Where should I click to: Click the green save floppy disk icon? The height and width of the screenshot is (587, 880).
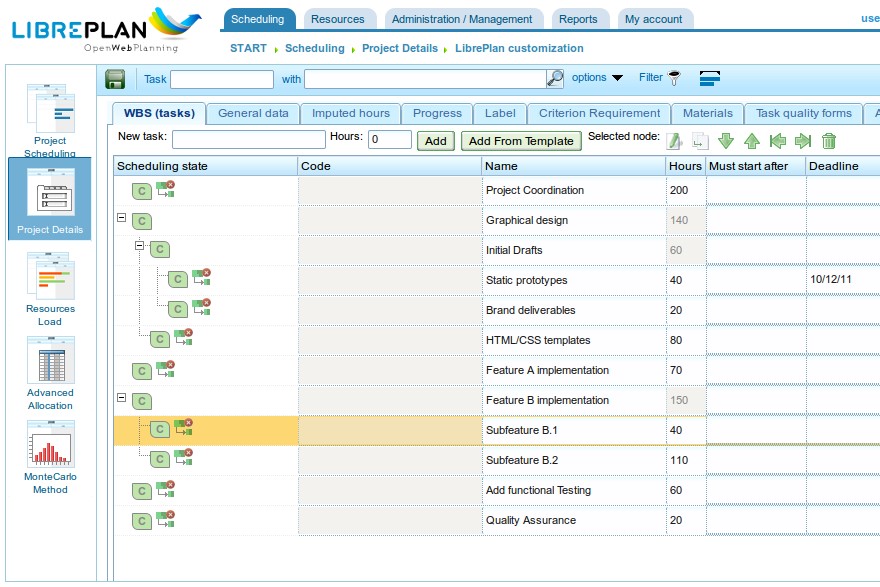tap(115, 79)
